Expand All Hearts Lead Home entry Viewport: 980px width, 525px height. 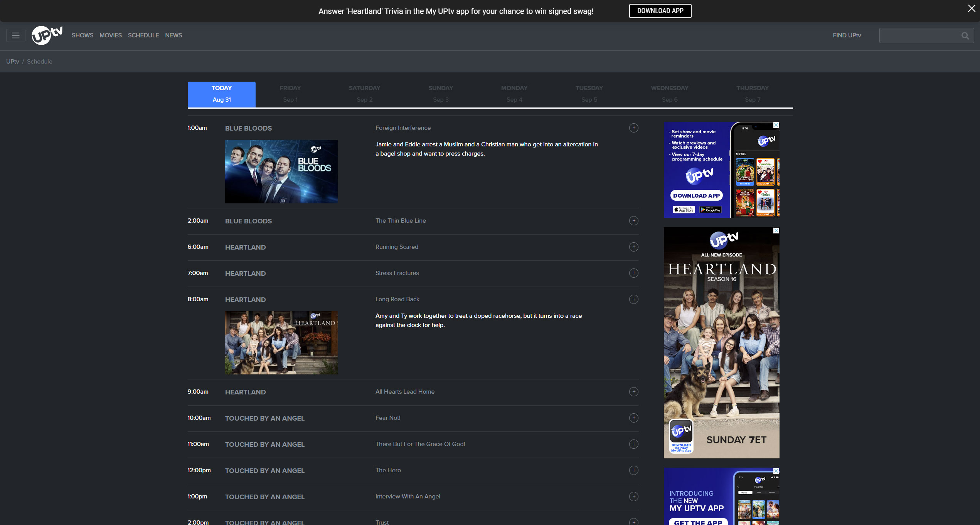[633, 392]
